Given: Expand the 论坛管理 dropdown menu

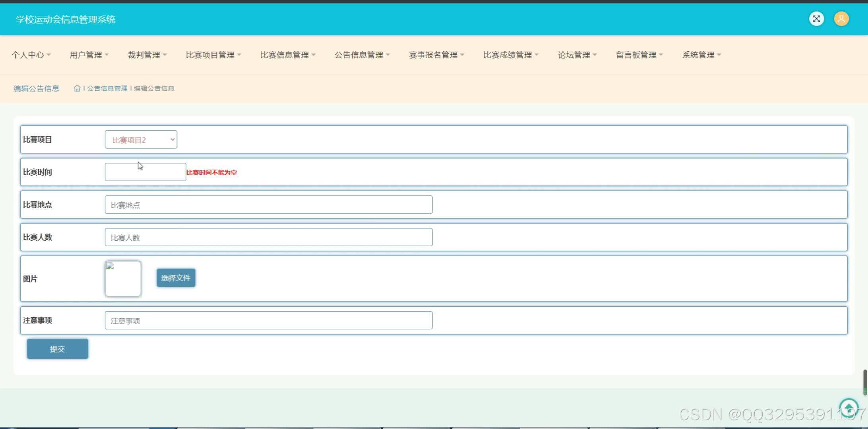Looking at the screenshot, I should 577,55.
